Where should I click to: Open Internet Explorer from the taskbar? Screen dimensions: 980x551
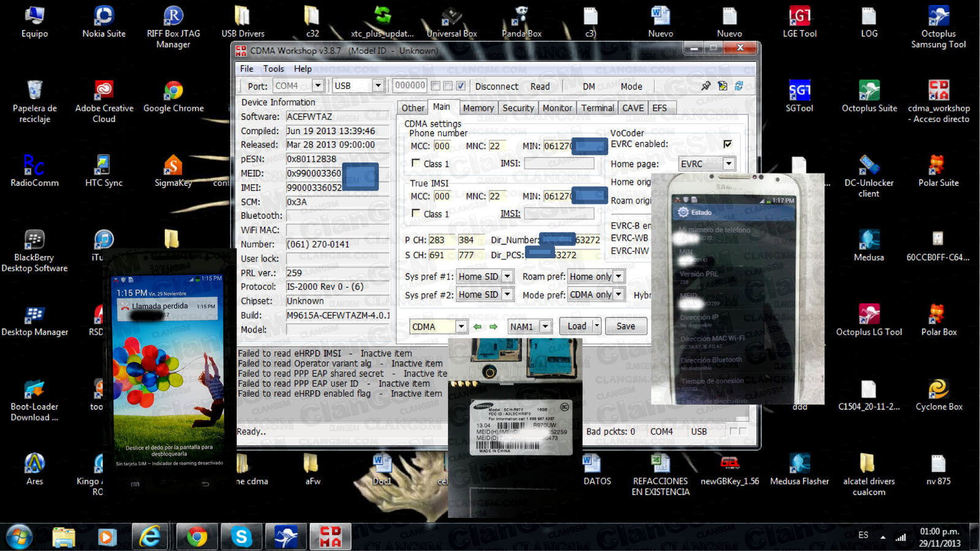click(150, 537)
